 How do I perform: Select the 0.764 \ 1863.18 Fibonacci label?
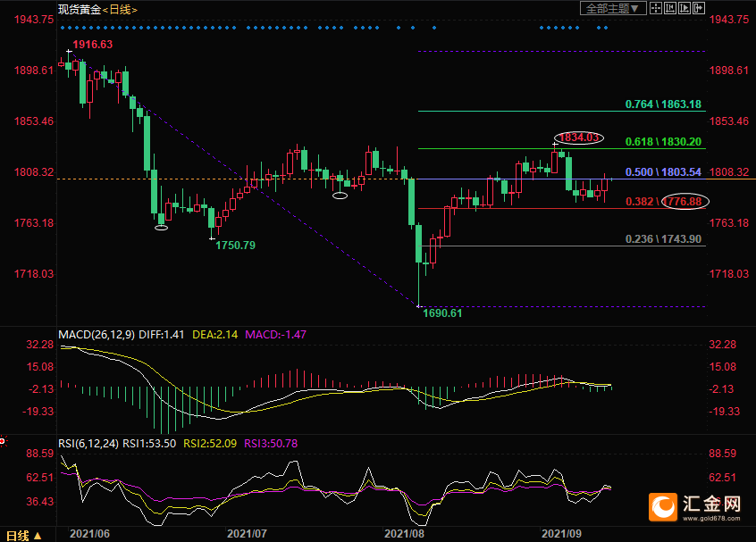[x=663, y=104]
